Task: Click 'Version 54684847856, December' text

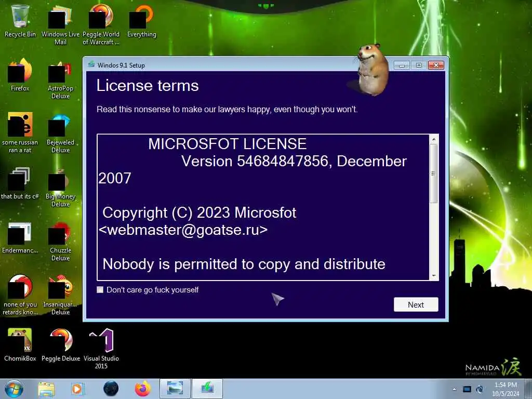Action: pyautogui.click(x=294, y=161)
